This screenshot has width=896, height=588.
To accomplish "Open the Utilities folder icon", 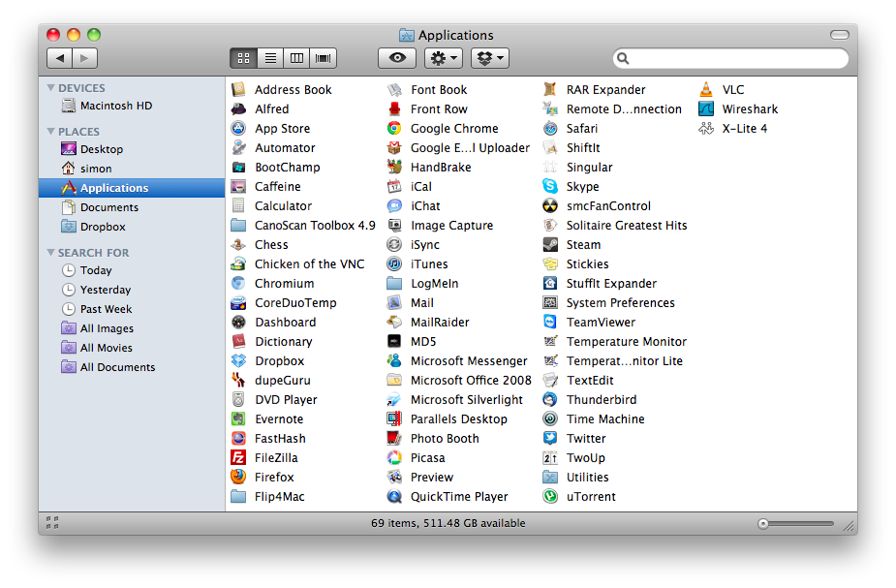I will point(550,478).
